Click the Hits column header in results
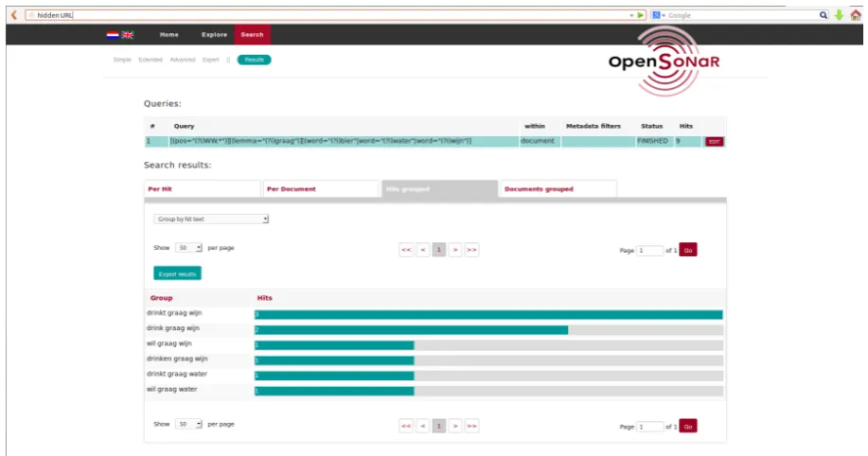Screen dimensions: 868x456 (x=265, y=298)
